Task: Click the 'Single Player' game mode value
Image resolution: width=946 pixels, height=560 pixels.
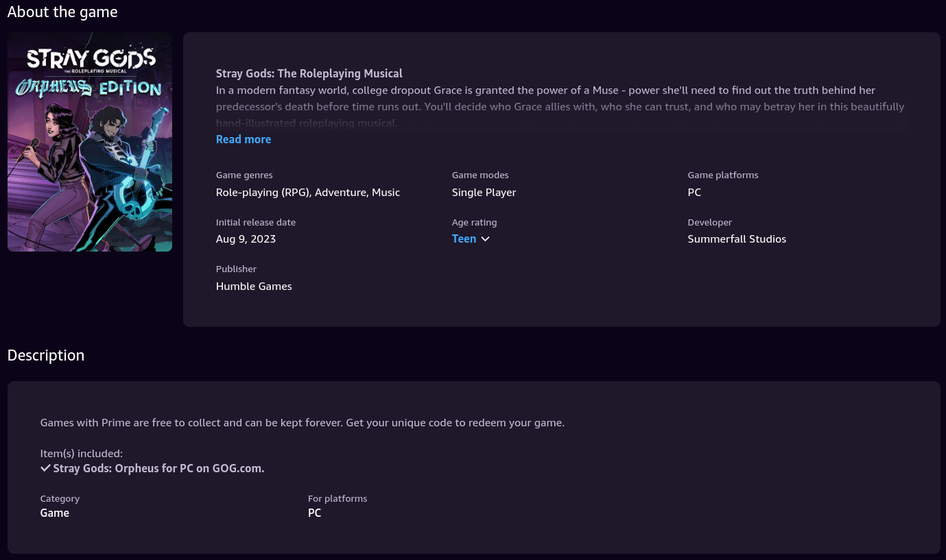Action: tap(484, 193)
